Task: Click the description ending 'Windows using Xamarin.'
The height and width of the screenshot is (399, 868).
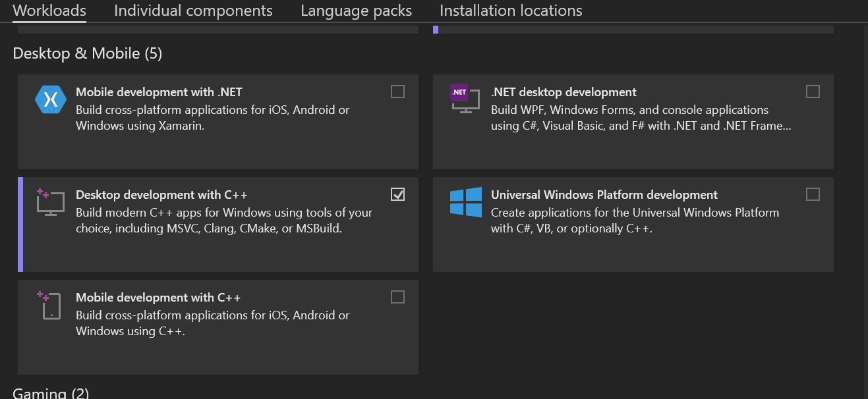Action: [213, 118]
